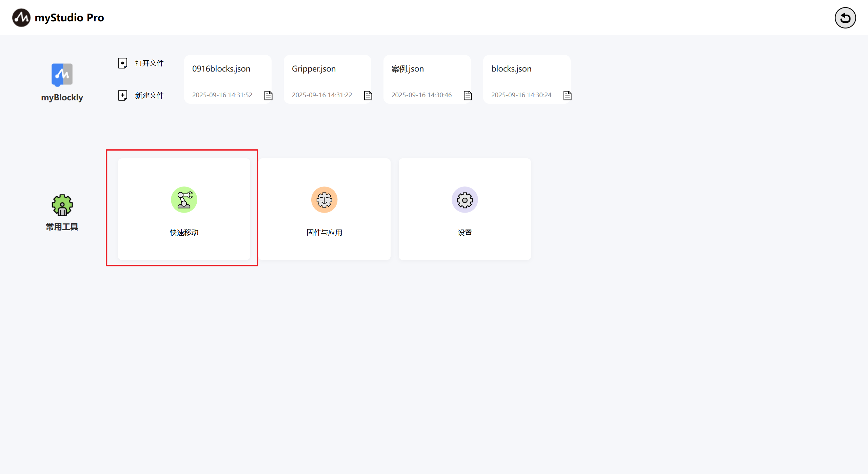Image resolution: width=868 pixels, height=474 pixels.
Task: Open recent file Gripper.json
Action: click(314, 69)
